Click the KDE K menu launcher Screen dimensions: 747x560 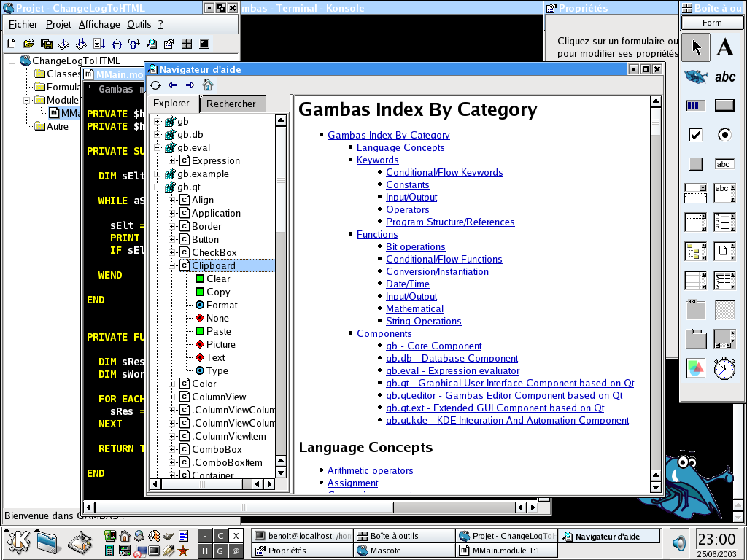(18, 542)
